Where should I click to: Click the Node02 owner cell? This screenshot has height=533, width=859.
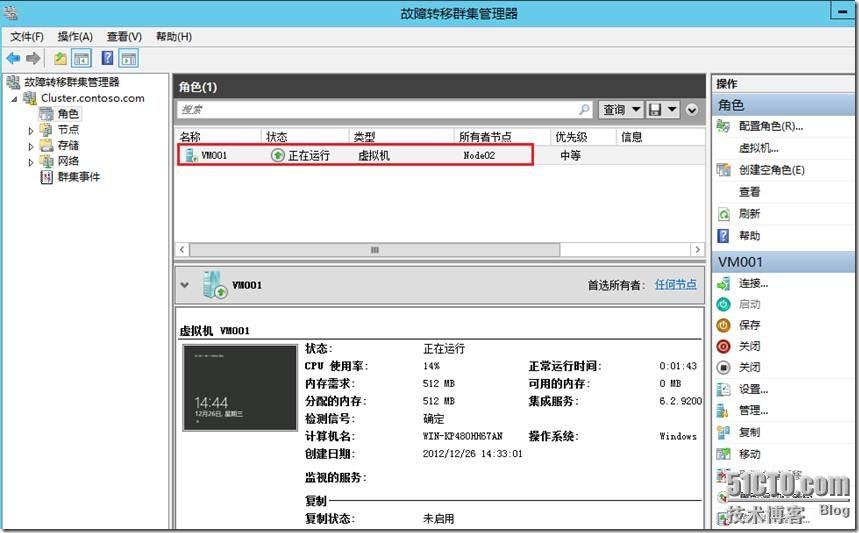479,156
